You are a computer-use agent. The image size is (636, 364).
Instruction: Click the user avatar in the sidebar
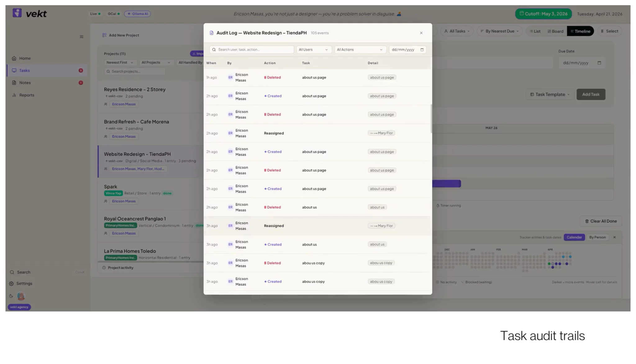21,296
